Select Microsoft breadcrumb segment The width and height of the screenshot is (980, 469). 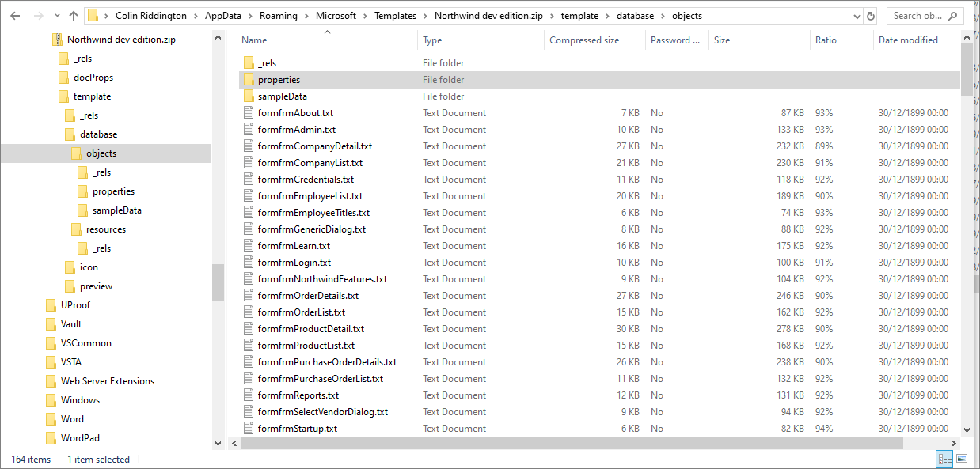point(336,16)
